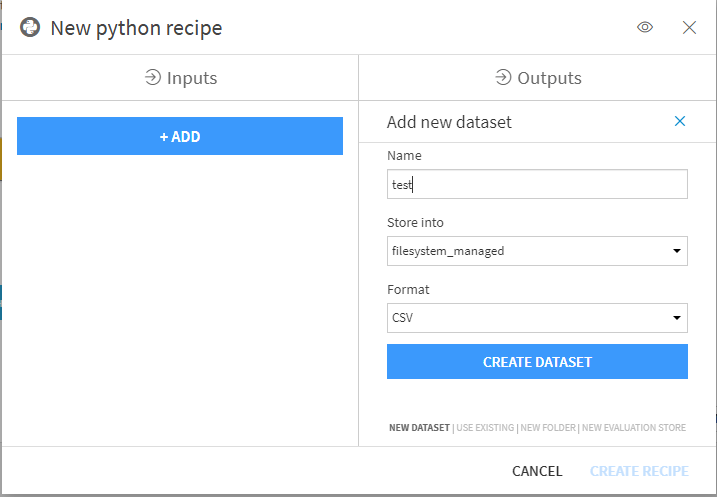Focus the dataset Name field

tap(537, 184)
